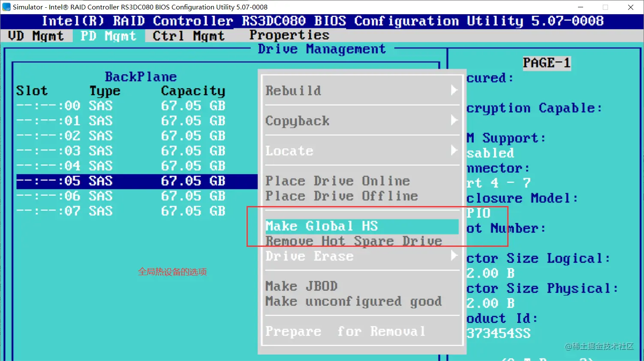Open the VD Mgmt tab
644x361 pixels.
click(x=36, y=36)
